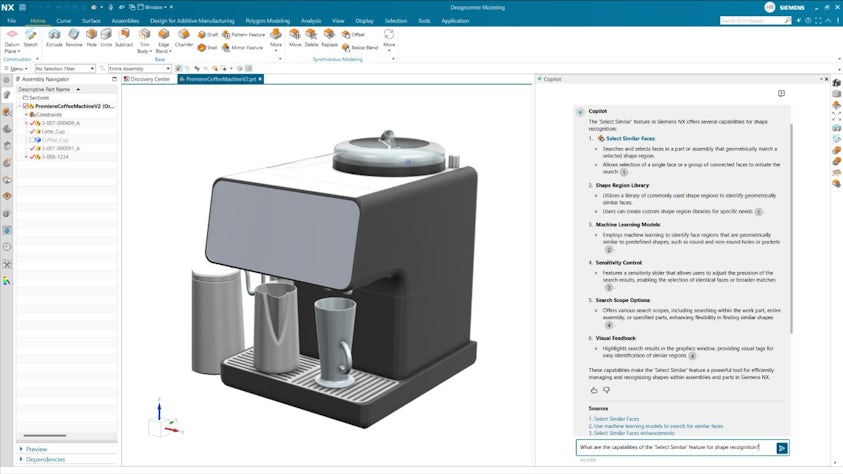
Task: Open the Pattern Feature tool
Action: (x=244, y=34)
